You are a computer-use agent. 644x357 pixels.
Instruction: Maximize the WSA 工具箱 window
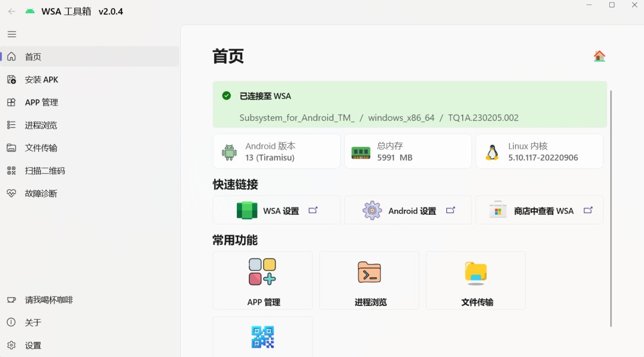[x=612, y=5]
